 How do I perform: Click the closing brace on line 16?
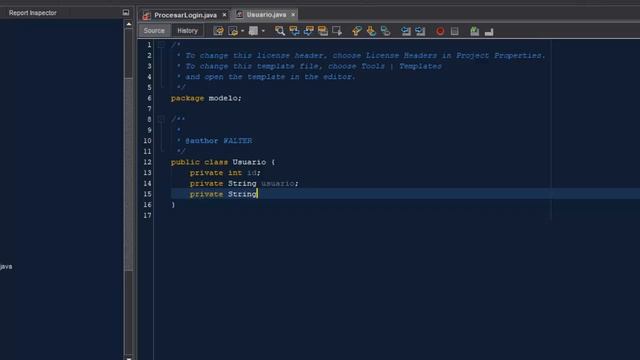click(173, 204)
